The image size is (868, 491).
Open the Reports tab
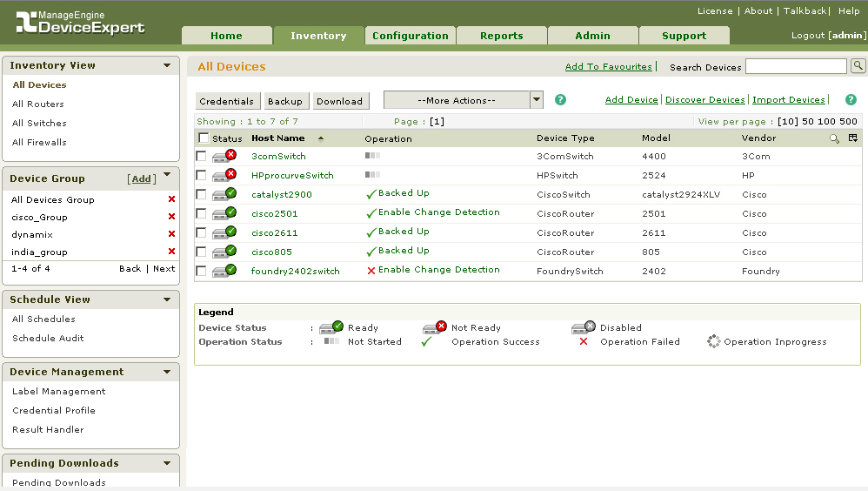(x=502, y=36)
